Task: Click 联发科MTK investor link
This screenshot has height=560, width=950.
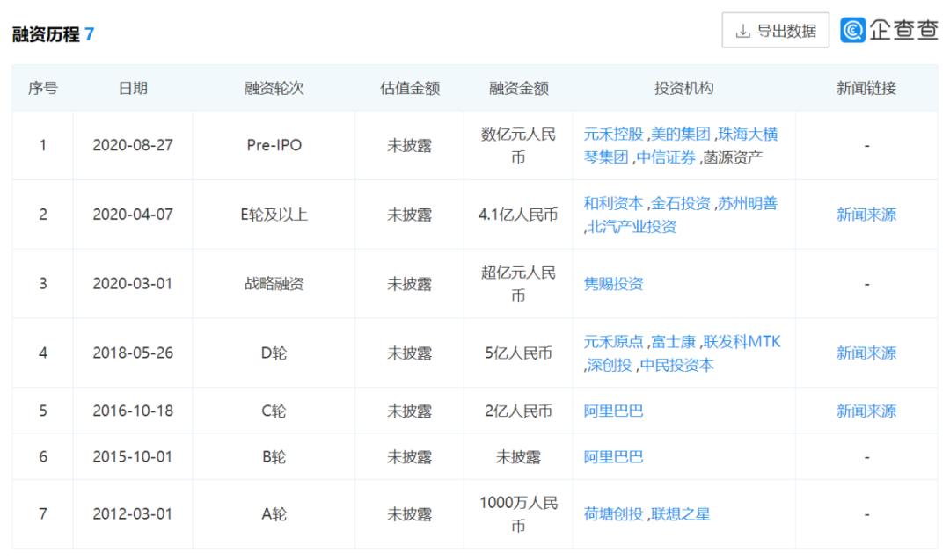Action: pos(742,342)
